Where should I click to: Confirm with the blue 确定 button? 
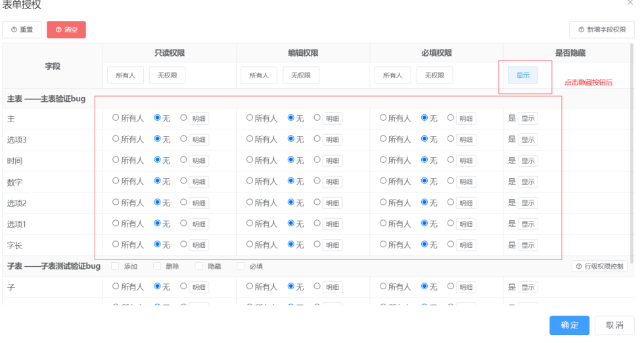[x=570, y=325]
